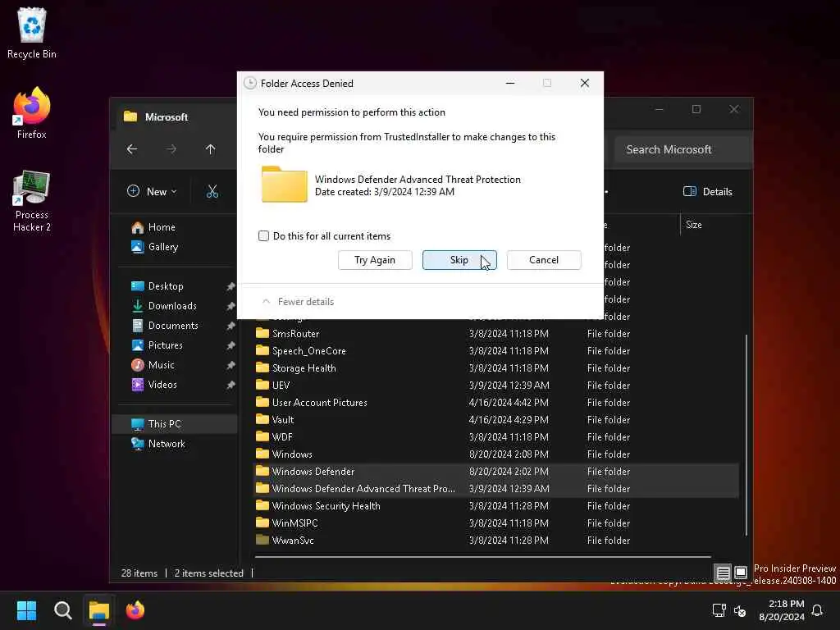
Task: Click the Cut scissors icon in the toolbar
Action: point(212,191)
